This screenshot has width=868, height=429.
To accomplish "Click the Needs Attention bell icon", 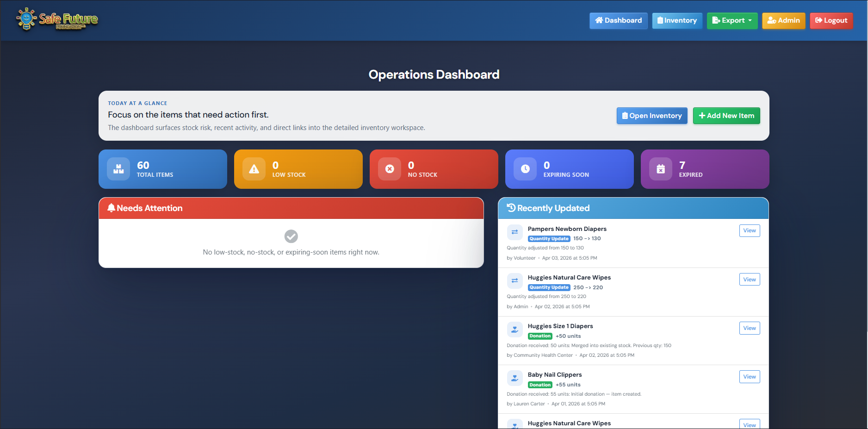I will point(111,208).
